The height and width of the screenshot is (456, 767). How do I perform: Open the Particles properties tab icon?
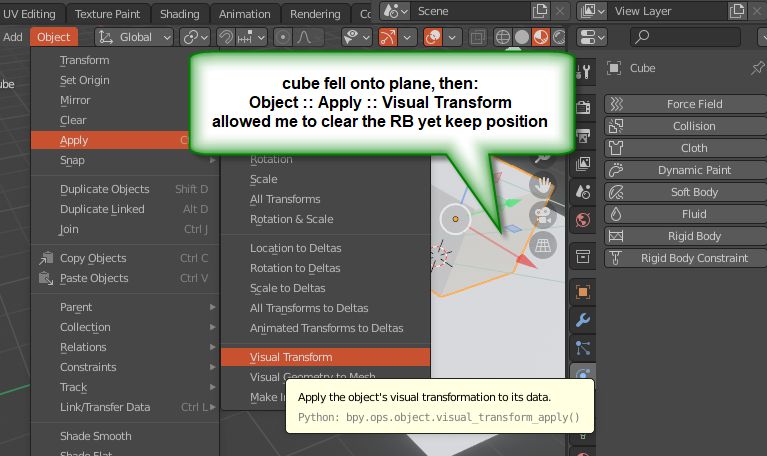pos(583,348)
